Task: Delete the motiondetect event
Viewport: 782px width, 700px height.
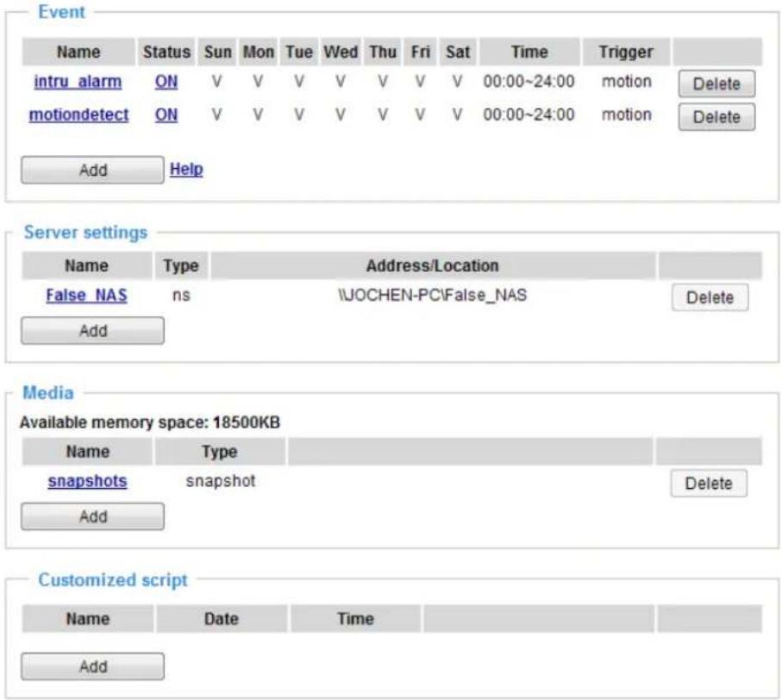Action: [x=716, y=116]
